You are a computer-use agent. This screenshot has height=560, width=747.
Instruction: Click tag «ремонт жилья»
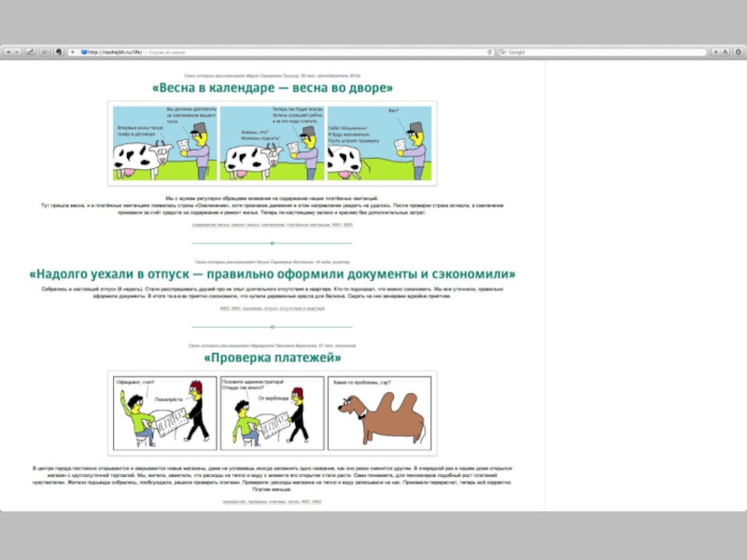coord(246,225)
